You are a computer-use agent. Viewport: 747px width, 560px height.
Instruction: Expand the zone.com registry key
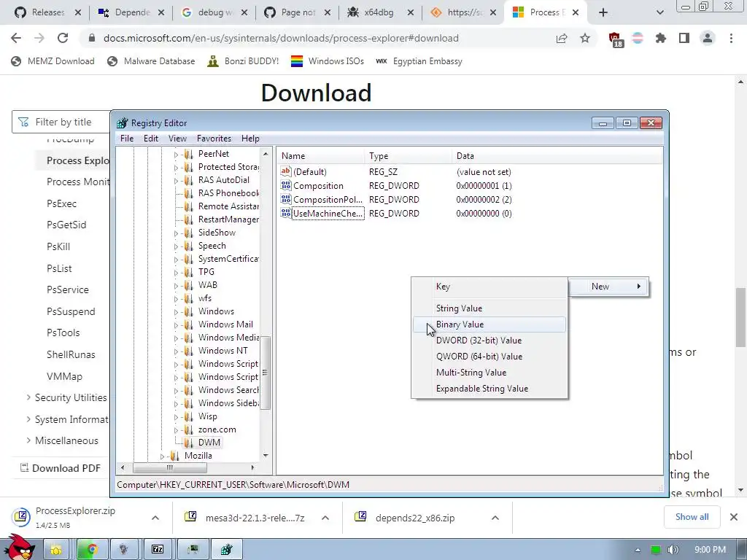176,430
